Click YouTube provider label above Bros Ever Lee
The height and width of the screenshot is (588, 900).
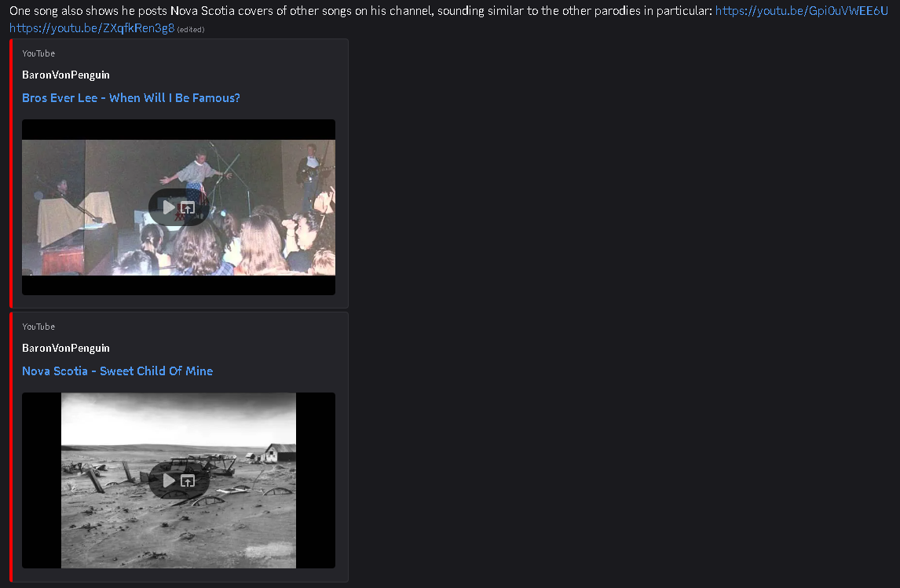pyautogui.click(x=38, y=53)
